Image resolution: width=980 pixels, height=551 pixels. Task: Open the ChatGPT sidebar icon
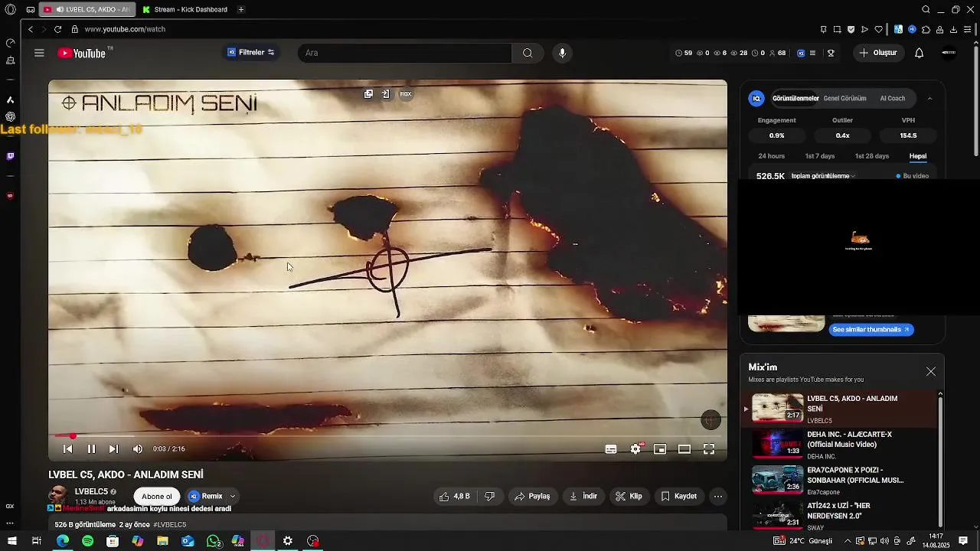pos(10,116)
